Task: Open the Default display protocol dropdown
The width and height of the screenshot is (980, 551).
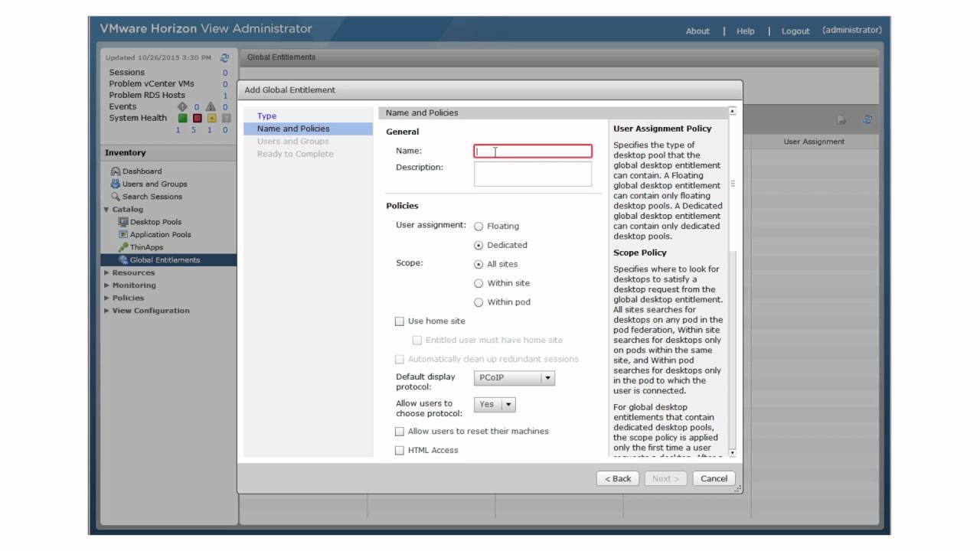Action: tap(514, 378)
